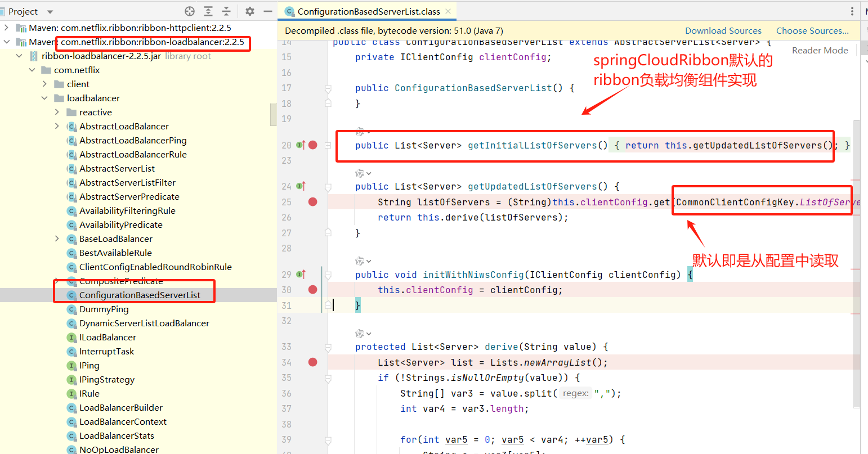868x454 pixels.
Task: Select AvailabilityPredicate class
Action: [121, 224]
